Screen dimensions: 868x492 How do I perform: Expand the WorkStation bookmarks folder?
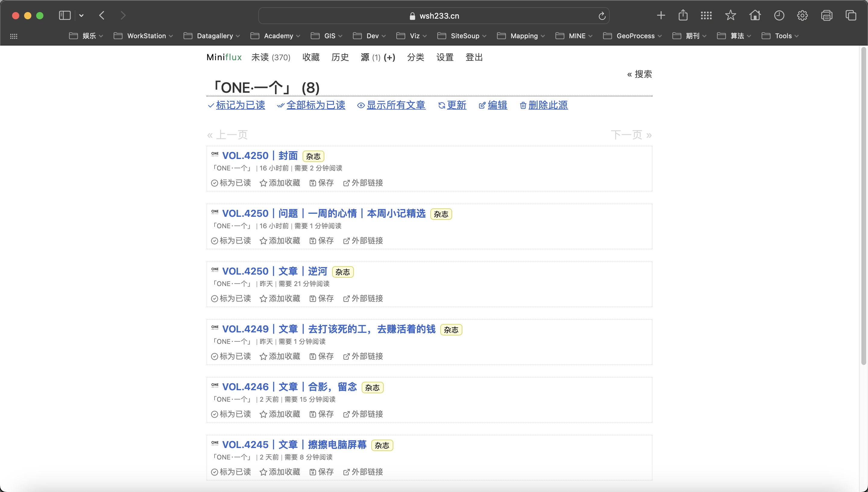click(x=143, y=36)
